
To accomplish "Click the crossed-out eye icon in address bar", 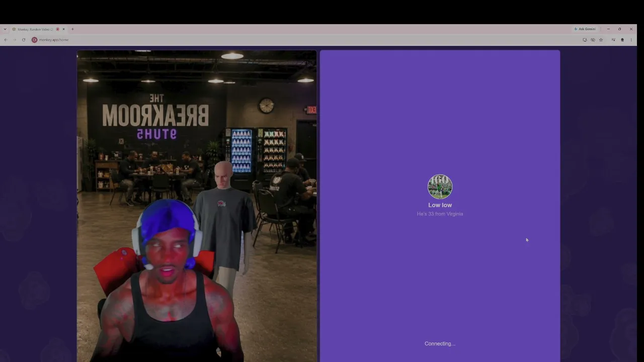I will [x=593, y=40].
